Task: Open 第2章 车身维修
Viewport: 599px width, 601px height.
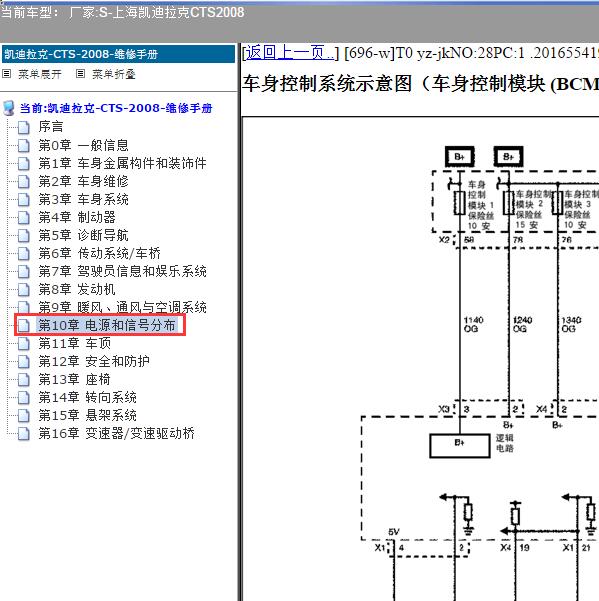Action: click(x=84, y=181)
